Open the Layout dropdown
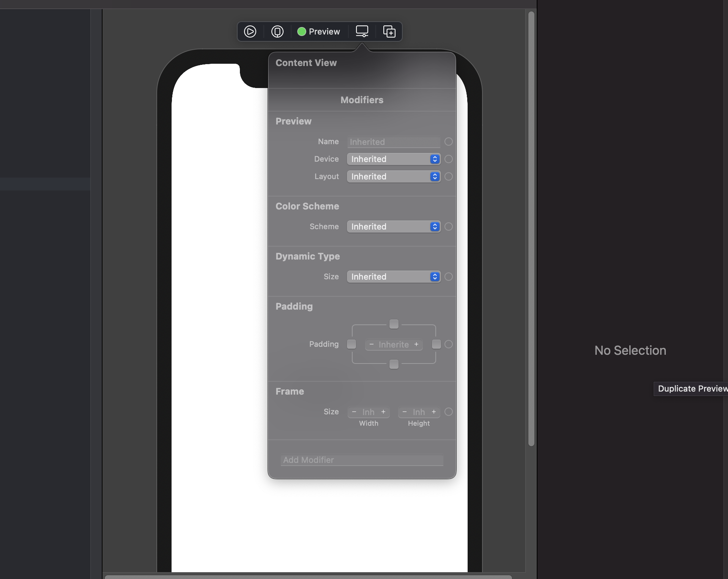The image size is (728, 579). coord(394,176)
